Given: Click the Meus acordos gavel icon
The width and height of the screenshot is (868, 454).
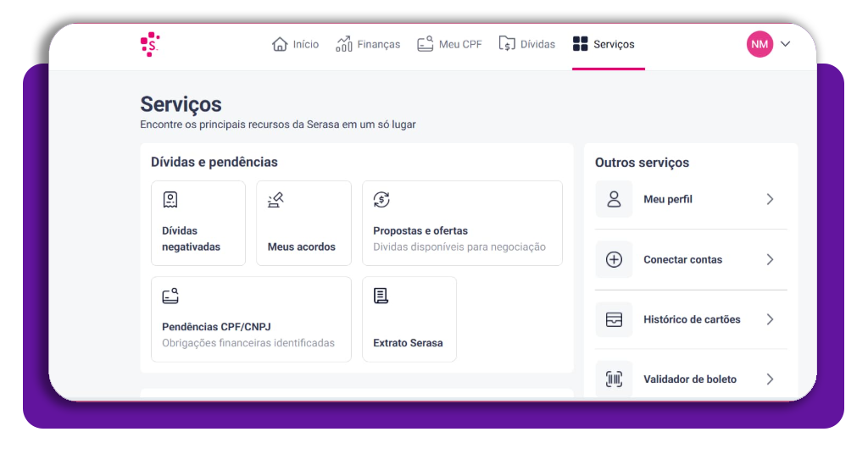Looking at the screenshot, I should coord(275,200).
